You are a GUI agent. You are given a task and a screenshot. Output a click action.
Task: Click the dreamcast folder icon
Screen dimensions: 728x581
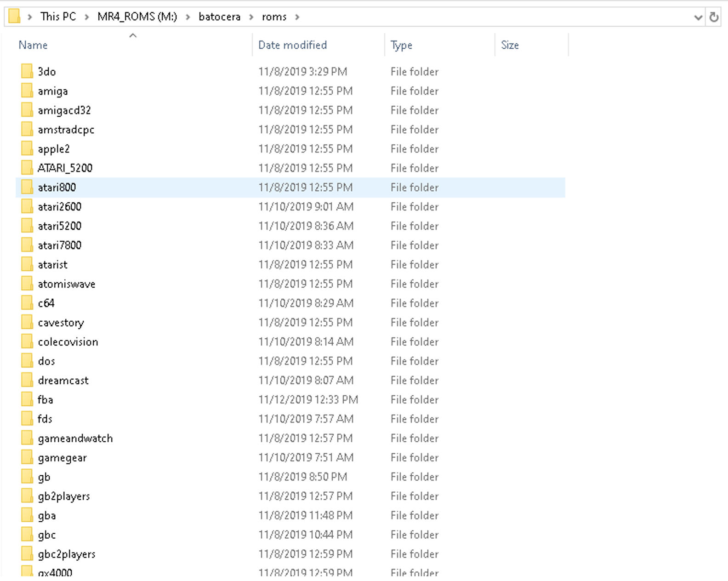[x=27, y=381]
